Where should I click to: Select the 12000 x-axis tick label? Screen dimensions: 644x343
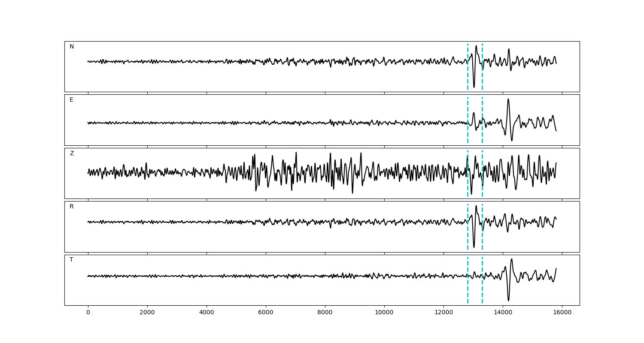point(444,313)
